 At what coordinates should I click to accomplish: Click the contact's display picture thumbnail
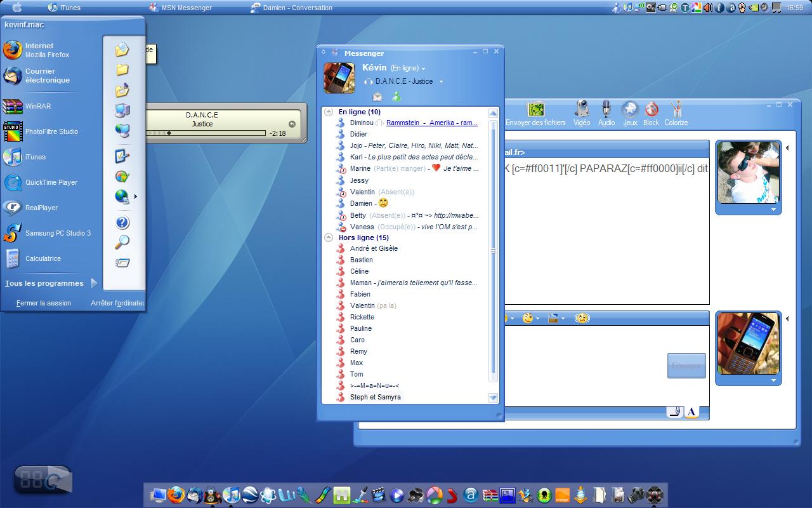[x=748, y=173]
